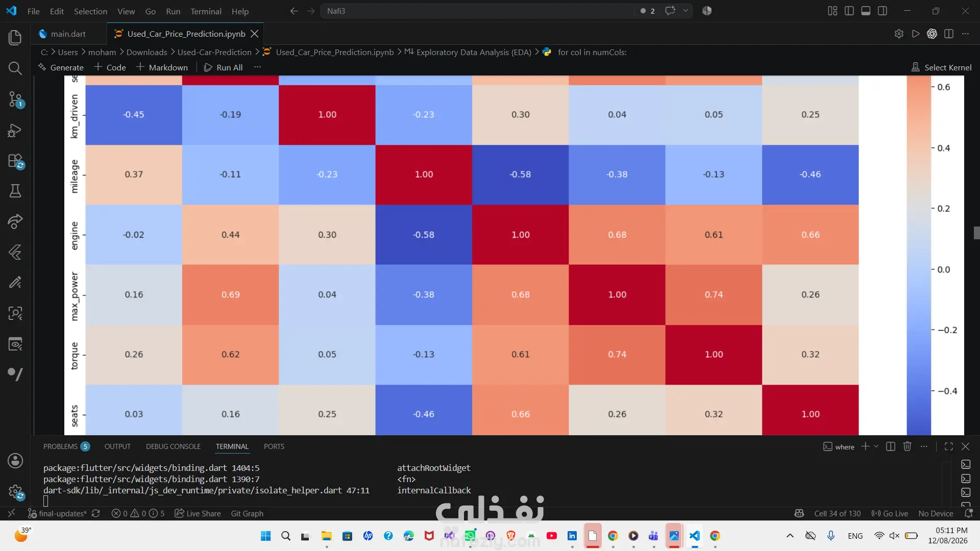The image size is (980, 551).
Task: Open the Manage gear in activity bar
Action: [15, 492]
